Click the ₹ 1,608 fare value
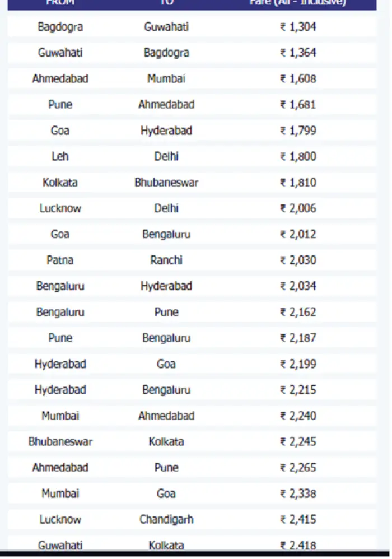The image size is (392, 559). coord(298,78)
